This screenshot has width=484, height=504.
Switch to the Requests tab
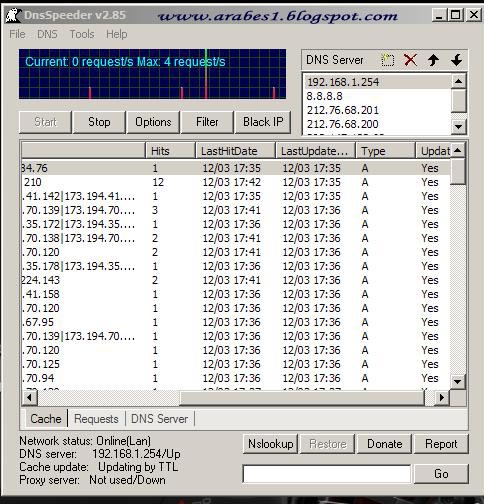click(96, 419)
